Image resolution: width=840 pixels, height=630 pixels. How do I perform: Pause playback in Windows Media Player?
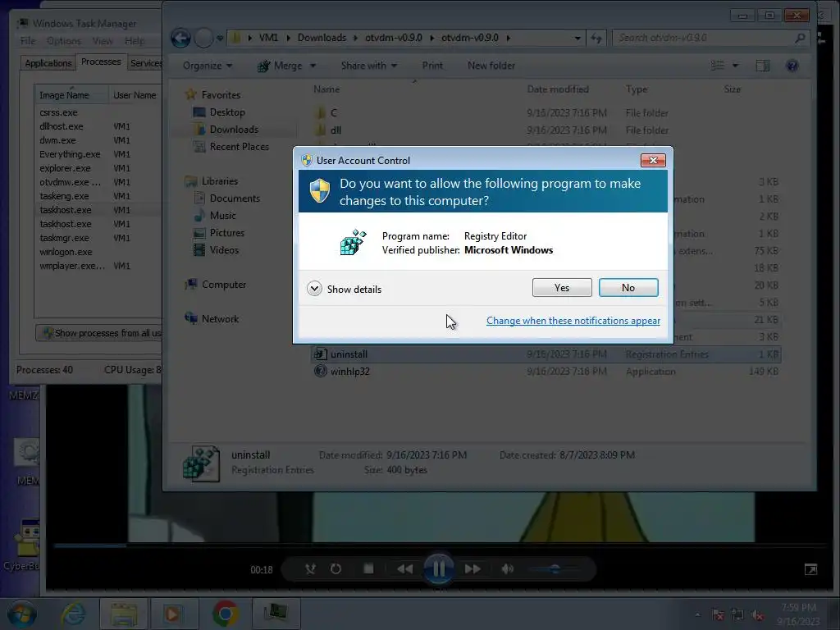[x=439, y=569]
